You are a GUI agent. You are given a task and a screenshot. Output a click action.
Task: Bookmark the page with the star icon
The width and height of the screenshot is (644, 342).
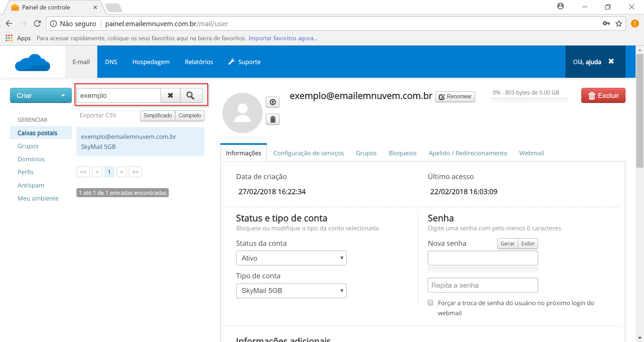click(x=619, y=23)
